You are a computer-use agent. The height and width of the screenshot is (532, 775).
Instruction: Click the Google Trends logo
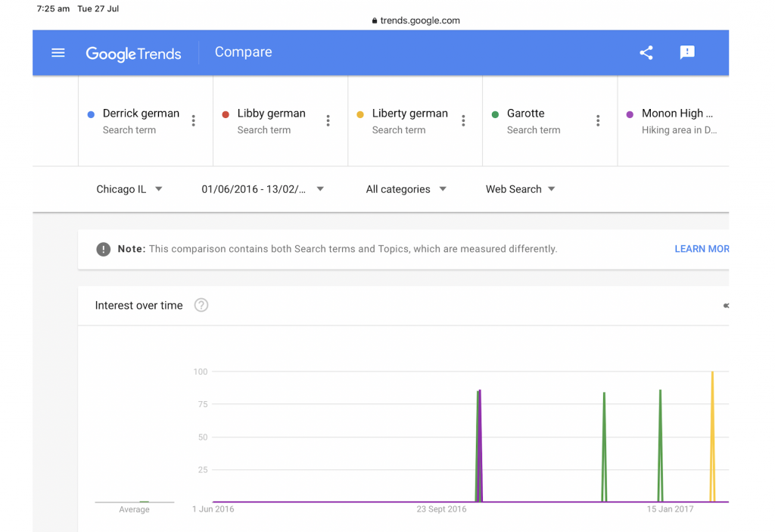[x=133, y=53]
